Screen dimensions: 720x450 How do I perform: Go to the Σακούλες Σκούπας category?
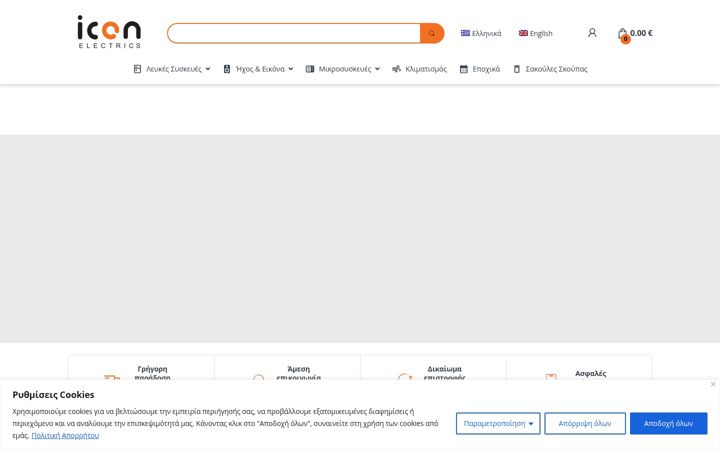[x=556, y=69]
